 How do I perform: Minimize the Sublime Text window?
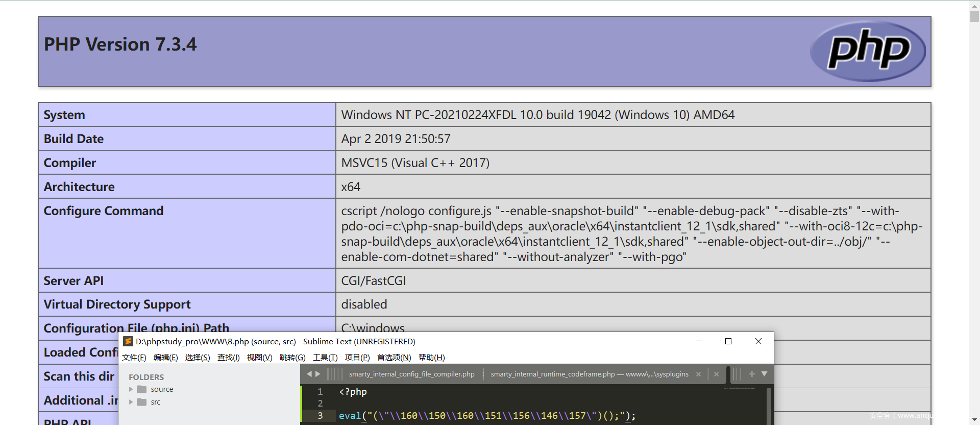tap(699, 341)
